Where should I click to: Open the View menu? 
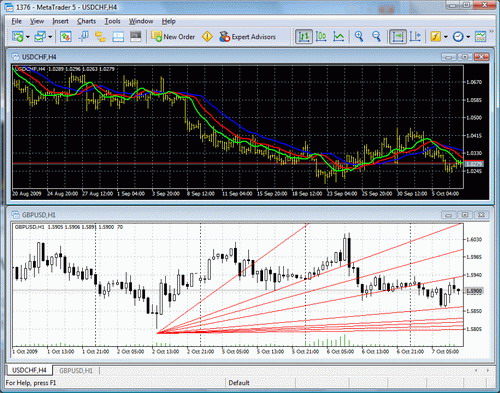(37, 21)
